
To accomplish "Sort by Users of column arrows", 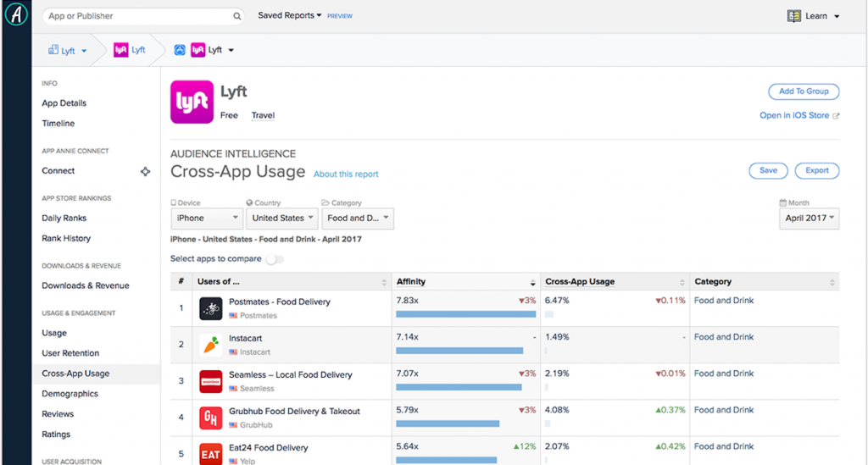I will click(384, 283).
